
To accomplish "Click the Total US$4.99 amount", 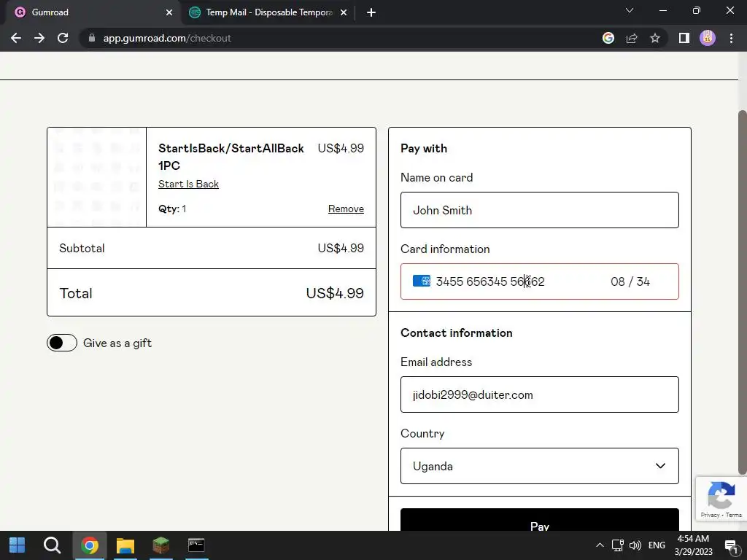I will (335, 293).
